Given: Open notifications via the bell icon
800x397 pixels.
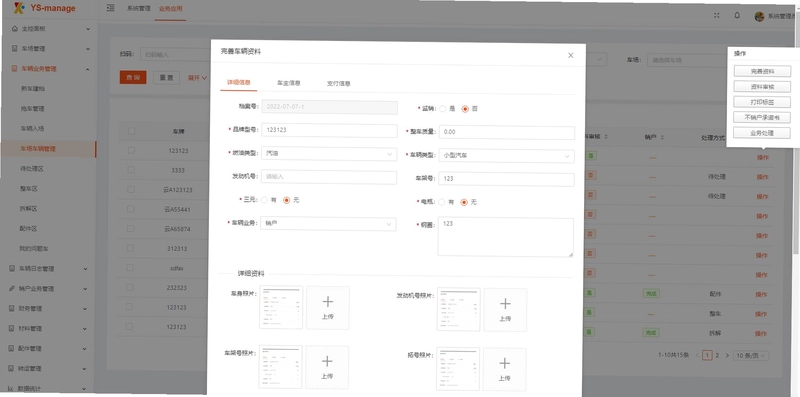Looking at the screenshot, I should [737, 15].
